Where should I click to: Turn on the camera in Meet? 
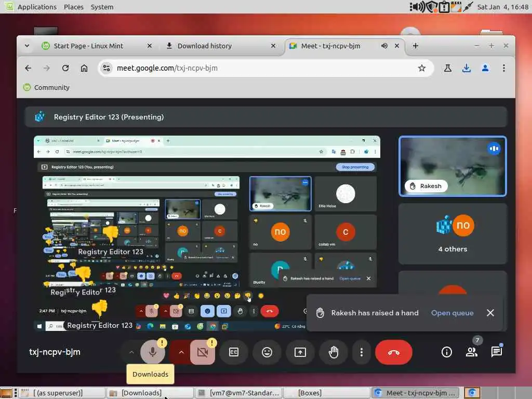(x=203, y=352)
